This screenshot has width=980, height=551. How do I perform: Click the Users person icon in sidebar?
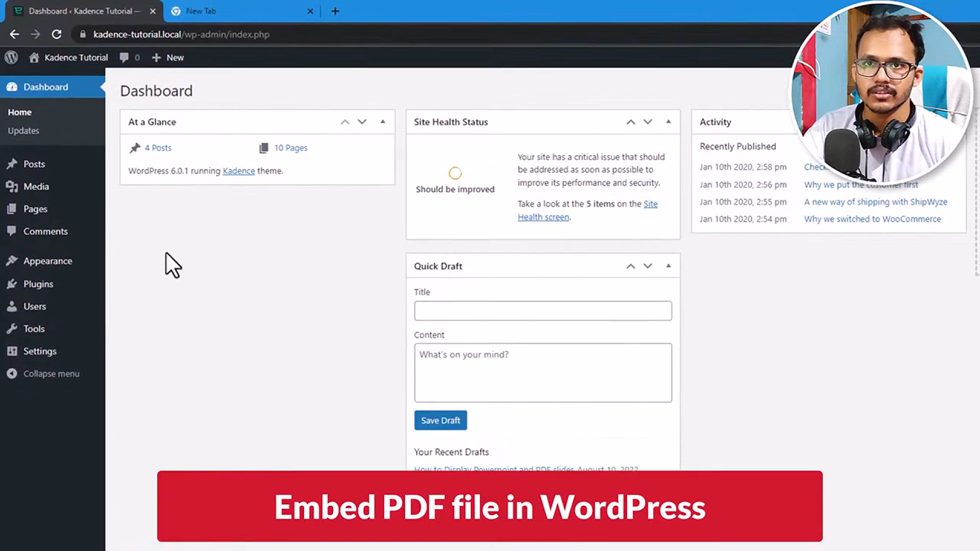[x=12, y=306]
